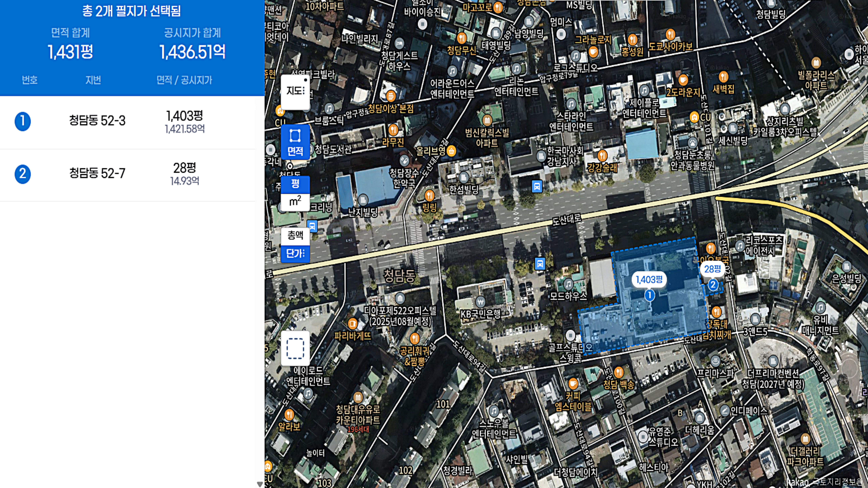
Task: Click the 빌폴라리스 아파트 marker
Action: tap(816, 63)
